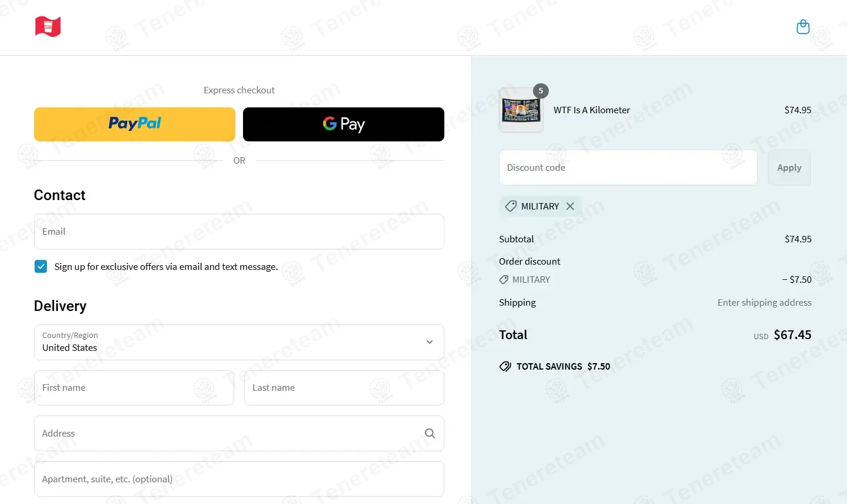Click the discount tag icon in MILITARY chip
The width and height of the screenshot is (847, 504).
click(511, 207)
